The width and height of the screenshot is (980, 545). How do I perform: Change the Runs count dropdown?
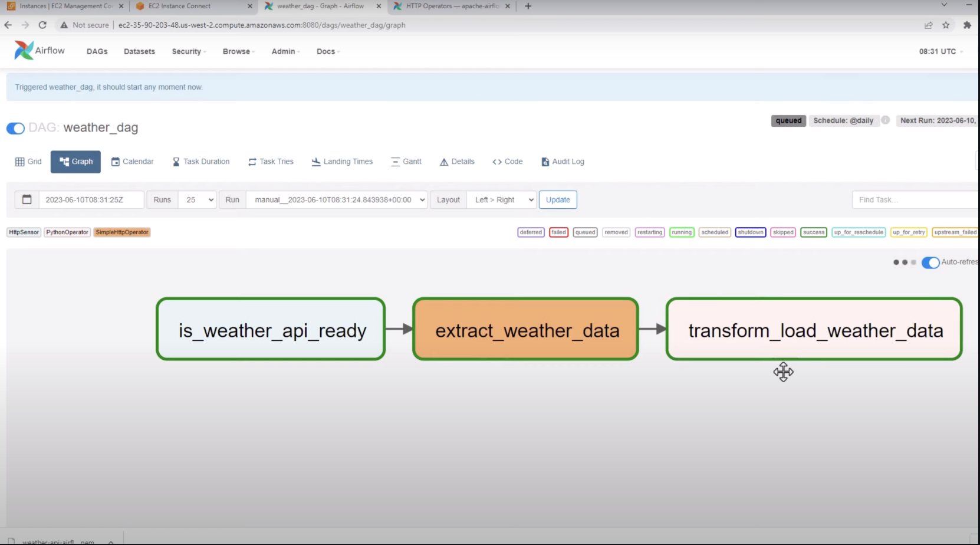point(198,199)
